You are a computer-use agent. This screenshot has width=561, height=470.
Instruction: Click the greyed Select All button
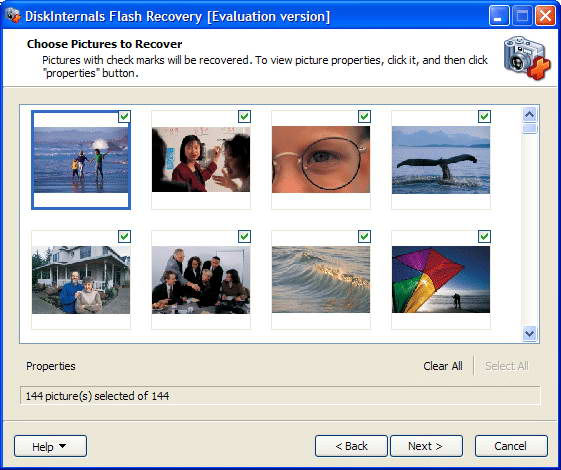click(x=507, y=366)
